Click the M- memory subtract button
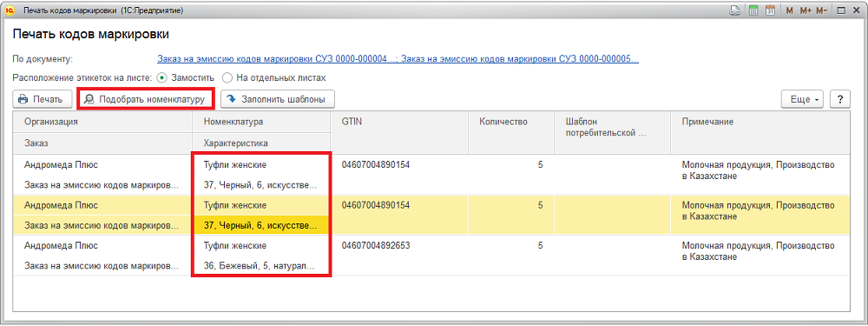 point(821,10)
